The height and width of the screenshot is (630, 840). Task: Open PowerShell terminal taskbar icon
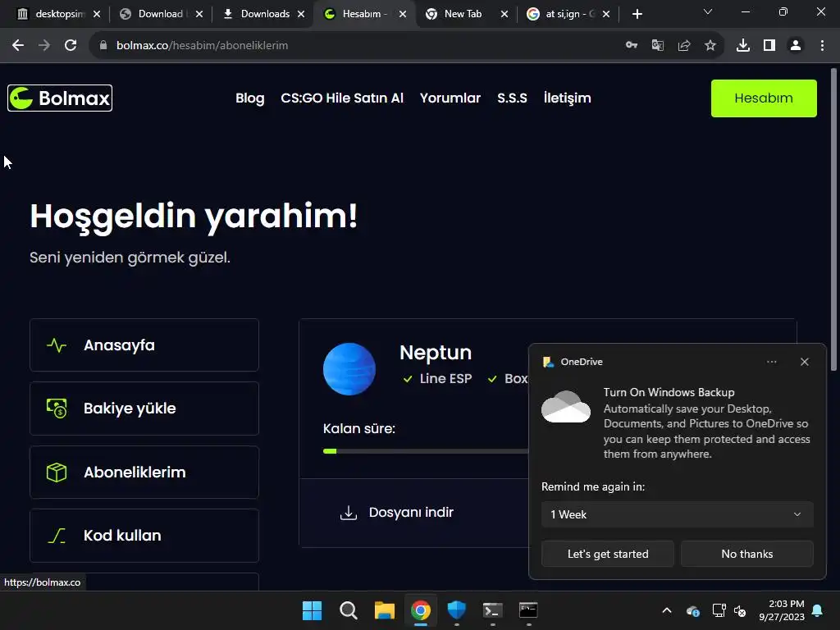[x=492, y=610]
